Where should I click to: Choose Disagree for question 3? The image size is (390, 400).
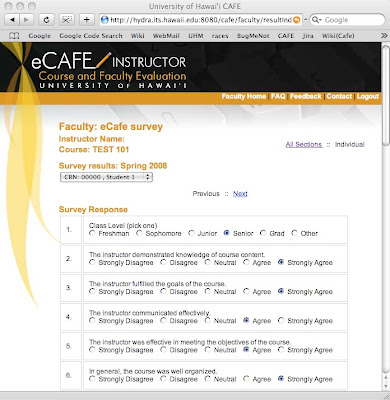[163, 291]
